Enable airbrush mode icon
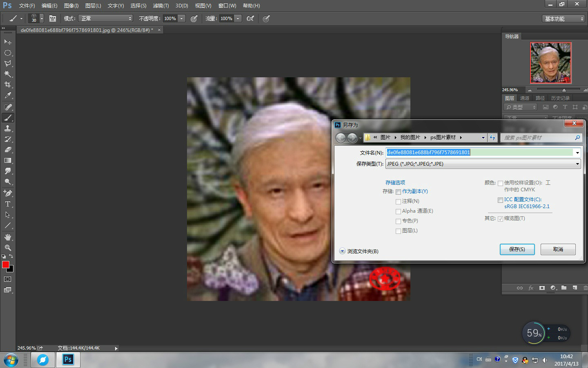Image resolution: width=588 pixels, height=368 pixels. (x=250, y=18)
